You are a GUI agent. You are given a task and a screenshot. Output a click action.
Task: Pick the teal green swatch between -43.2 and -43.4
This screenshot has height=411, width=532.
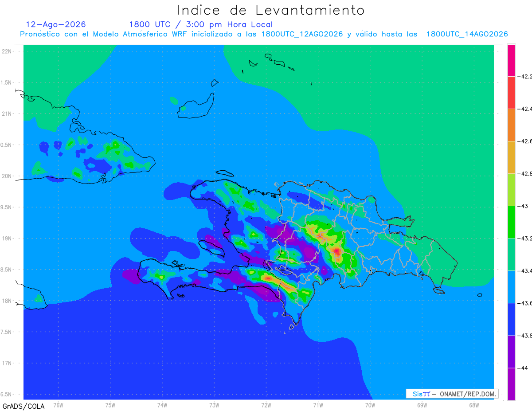point(511,254)
